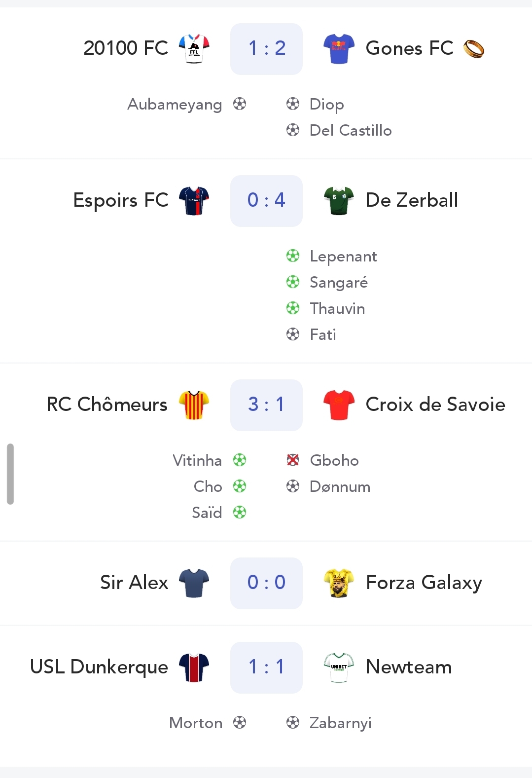532x778 pixels.
Task: Open the Espoirs FC team name
Action: click(x=121, y=200)
